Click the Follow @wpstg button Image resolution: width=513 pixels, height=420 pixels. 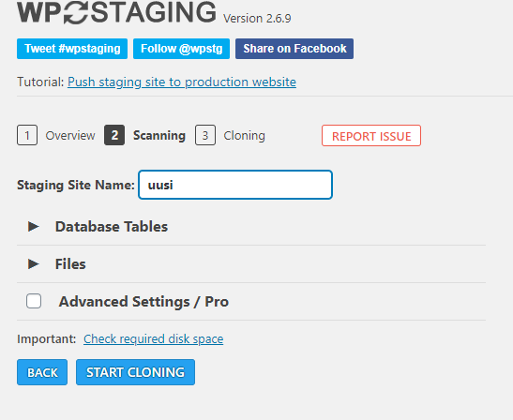coord(182,49)
